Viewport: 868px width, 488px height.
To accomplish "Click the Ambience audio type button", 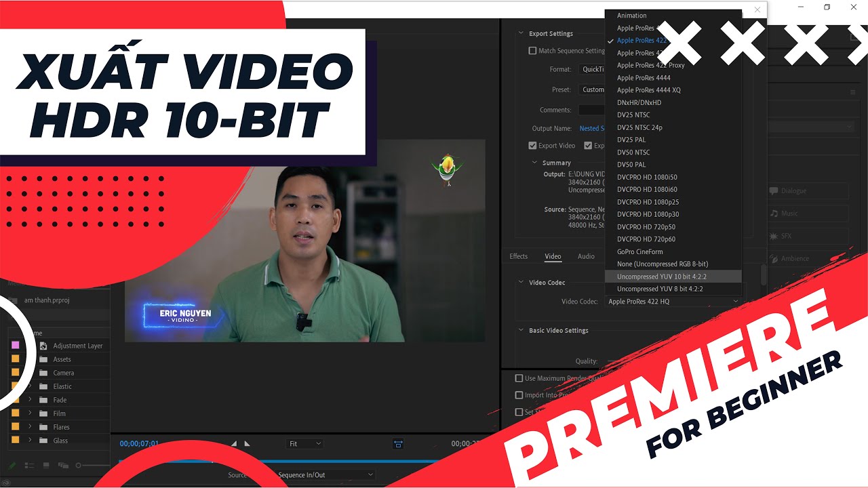I will point(807,258).
